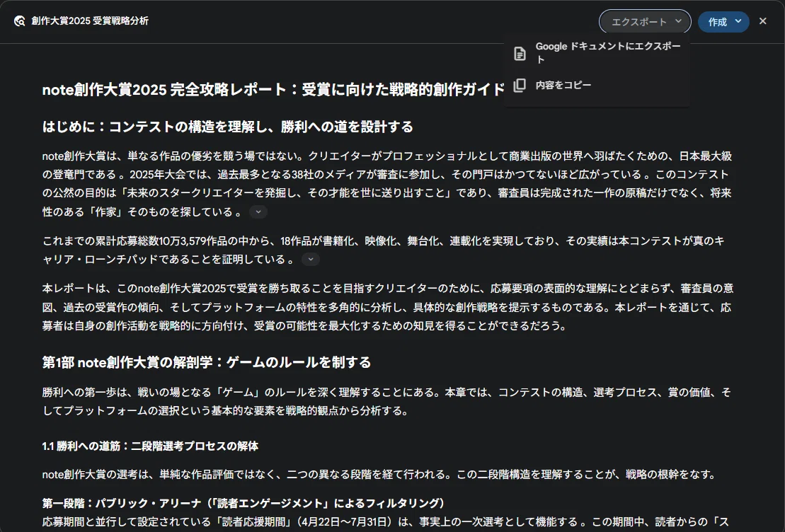Screen dimensions: 785x532
Task: Click paragraph starting 勝利への第一歩は
Action: [x=386, y=401]
